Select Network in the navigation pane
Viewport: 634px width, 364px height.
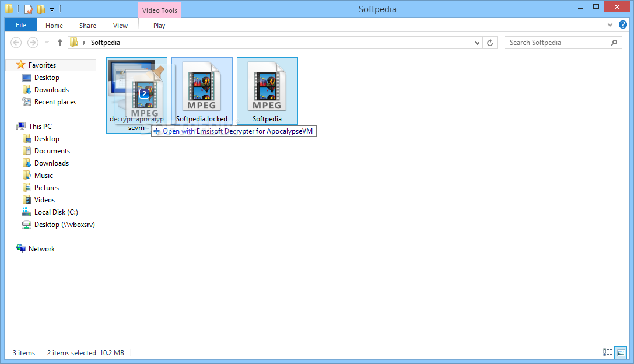[x=41, y=249]
